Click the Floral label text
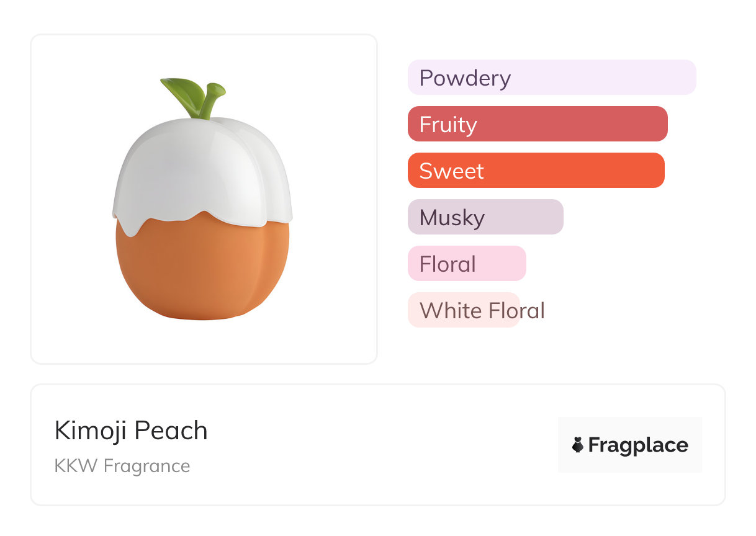 [x=448, y=264]
